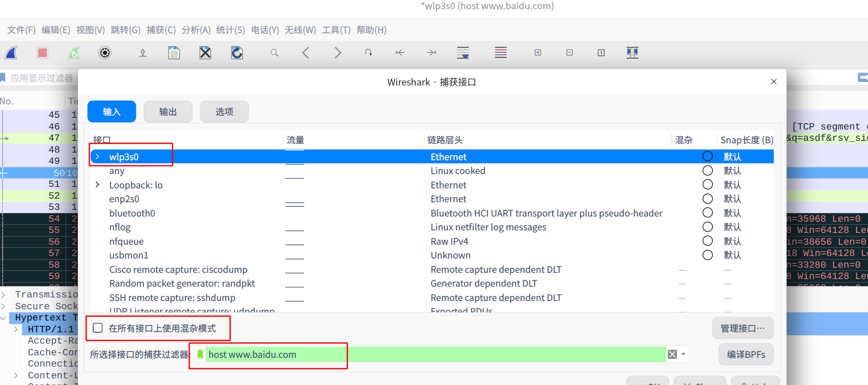This screenshot has width=868, height=385.
Task: Expand Transmission Control Protocol tree item
Action: [4, 294]
